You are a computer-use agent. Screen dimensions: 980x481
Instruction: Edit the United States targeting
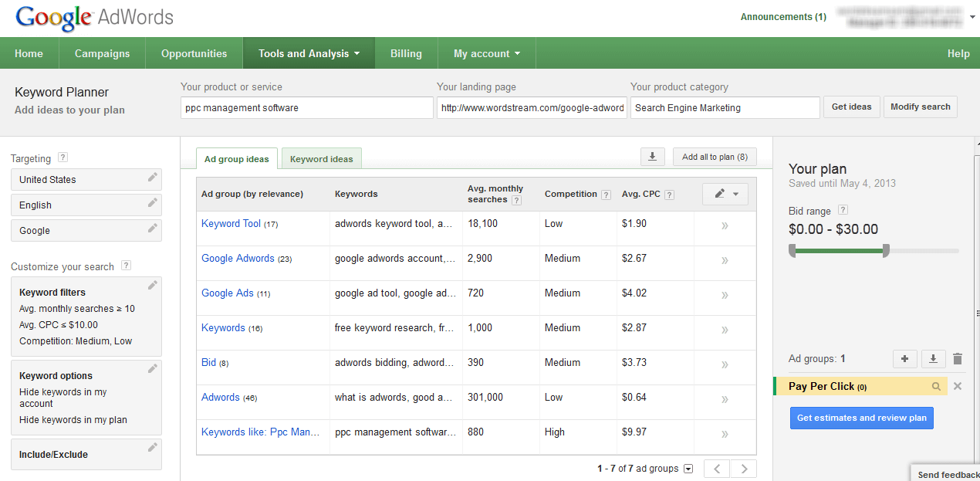pos(152,178)
